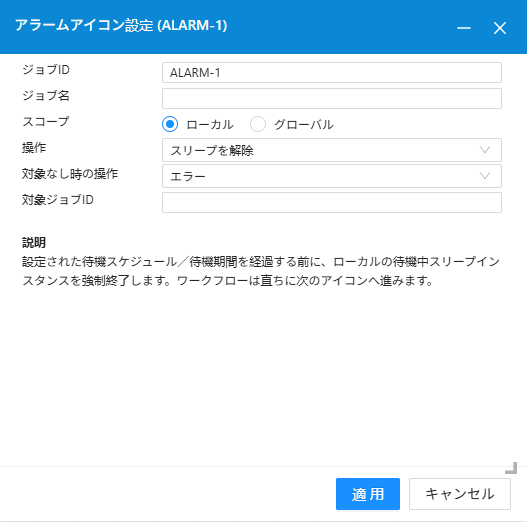Click the ジョブID label
527x522 pixels.
pos(46,70)
